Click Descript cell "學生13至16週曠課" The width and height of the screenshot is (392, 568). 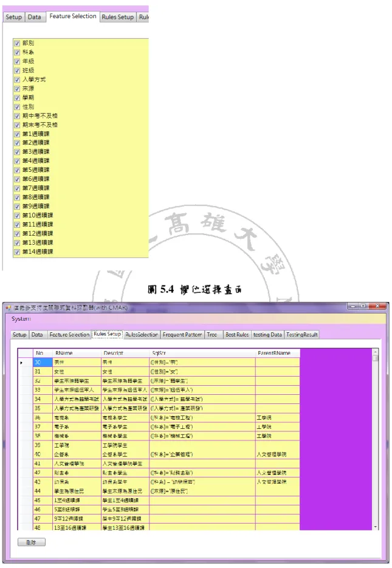125,528
